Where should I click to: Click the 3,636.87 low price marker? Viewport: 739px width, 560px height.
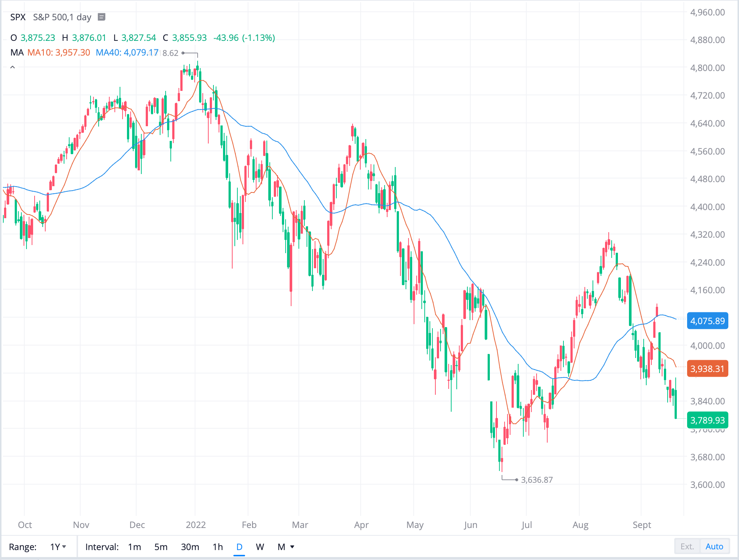[537, 480]
